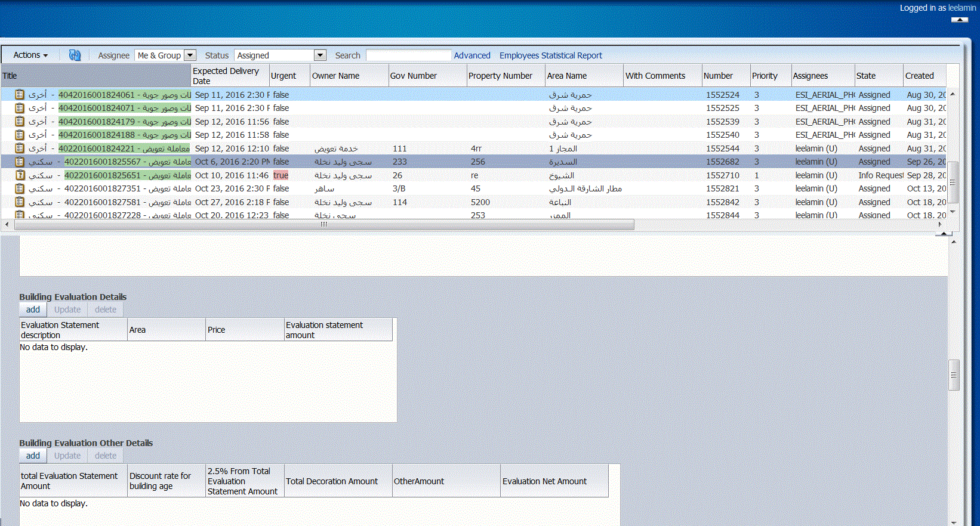Sort by the State column header
This screenshot has height=526, width=980.
pyautogui.click(x=879, y=76)
